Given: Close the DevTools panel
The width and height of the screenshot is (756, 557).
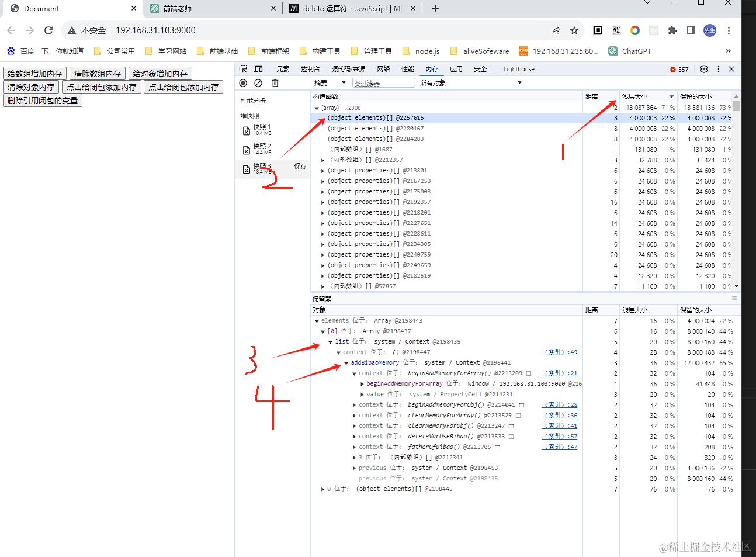Looking at the screenshot, I should (x=731, y=69).
